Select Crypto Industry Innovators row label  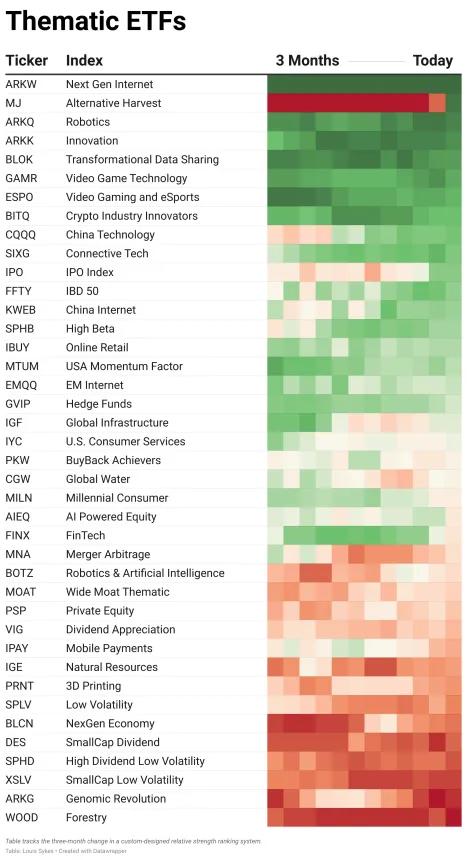pos(132,216)
